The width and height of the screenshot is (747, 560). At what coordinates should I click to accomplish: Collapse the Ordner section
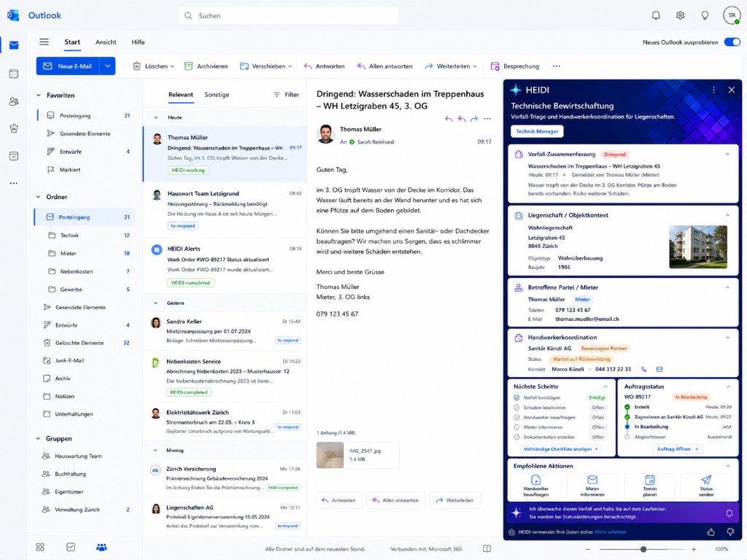[x=38, y=197]
